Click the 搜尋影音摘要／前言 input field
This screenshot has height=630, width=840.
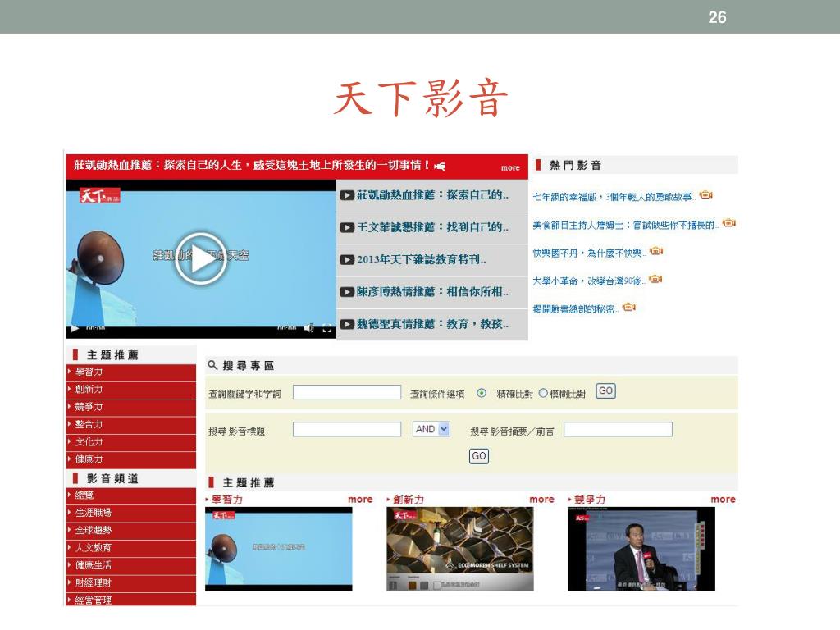(x=619, y=429)
